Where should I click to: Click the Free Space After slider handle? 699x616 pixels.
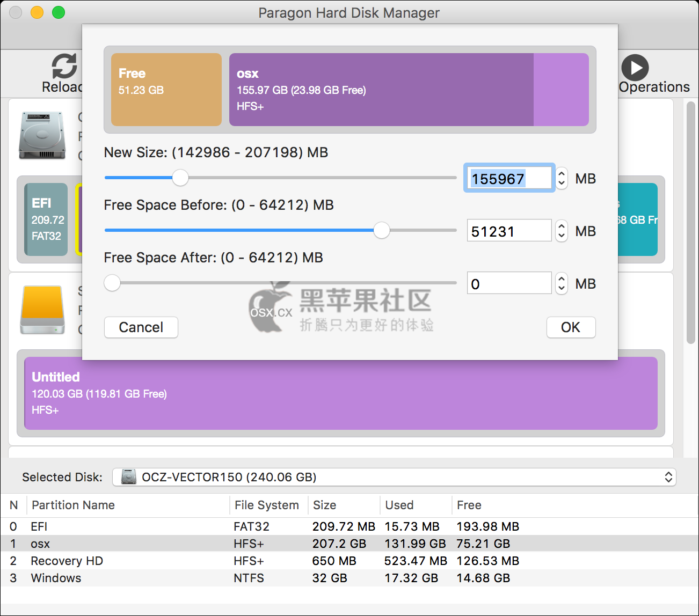[112, 283]
